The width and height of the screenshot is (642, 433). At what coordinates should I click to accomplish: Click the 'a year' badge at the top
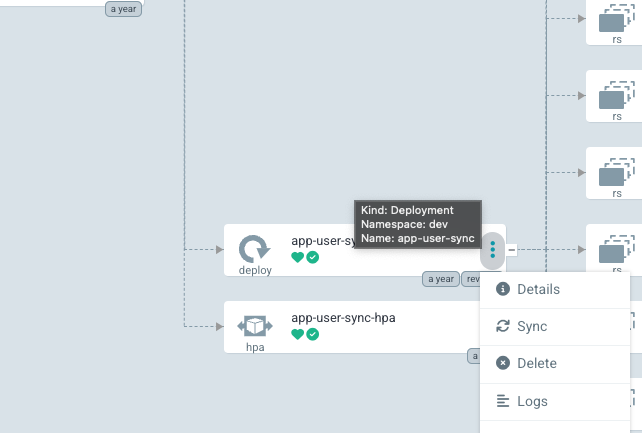(123, 9)
